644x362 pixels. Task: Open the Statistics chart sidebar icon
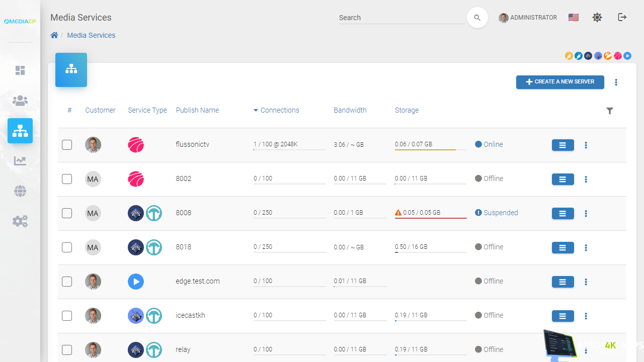click(x=20, y=161)
